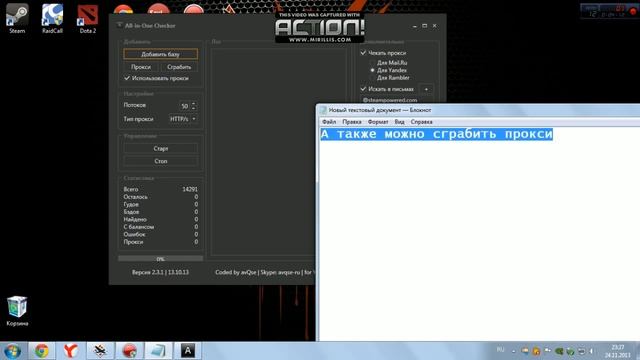
Task: Click 'Версия 2.3.1 | 13.10.13' text
Action: (x=160, y=272)
